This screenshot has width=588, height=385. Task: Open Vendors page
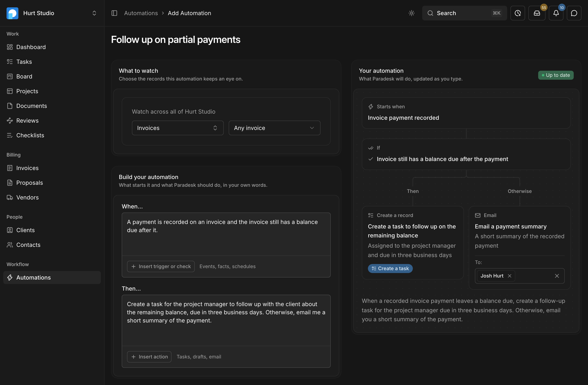click(52, 197)
